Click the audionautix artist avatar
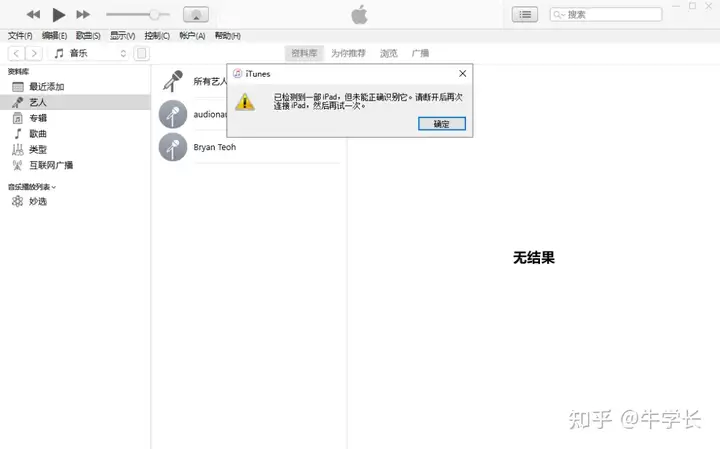This screenshot has width=720, height=449. (x=173, y=114)
